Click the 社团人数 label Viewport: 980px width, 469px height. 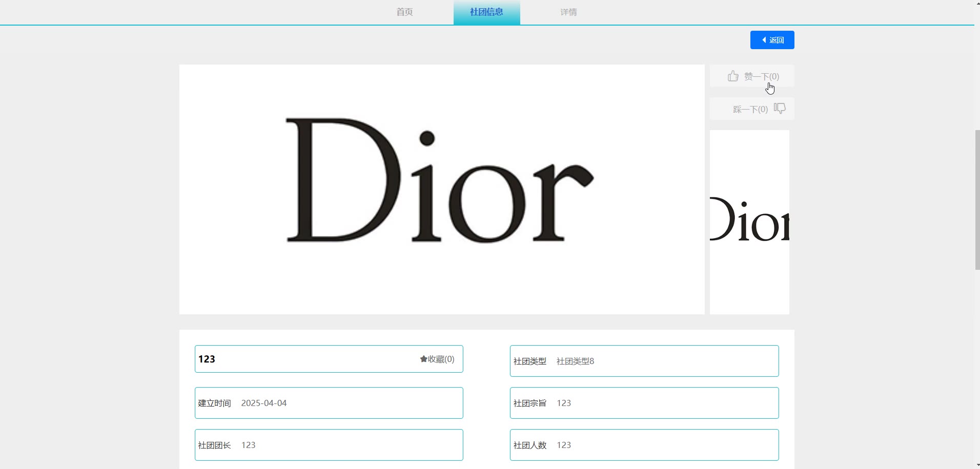(530, 445)
